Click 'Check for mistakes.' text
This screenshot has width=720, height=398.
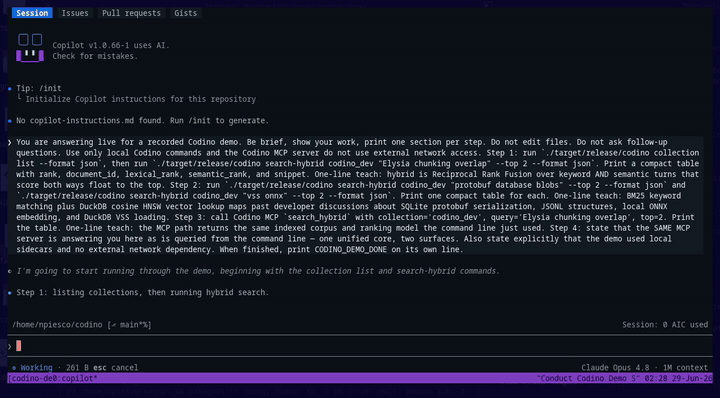pyautogui.click(x=95, y=56)
